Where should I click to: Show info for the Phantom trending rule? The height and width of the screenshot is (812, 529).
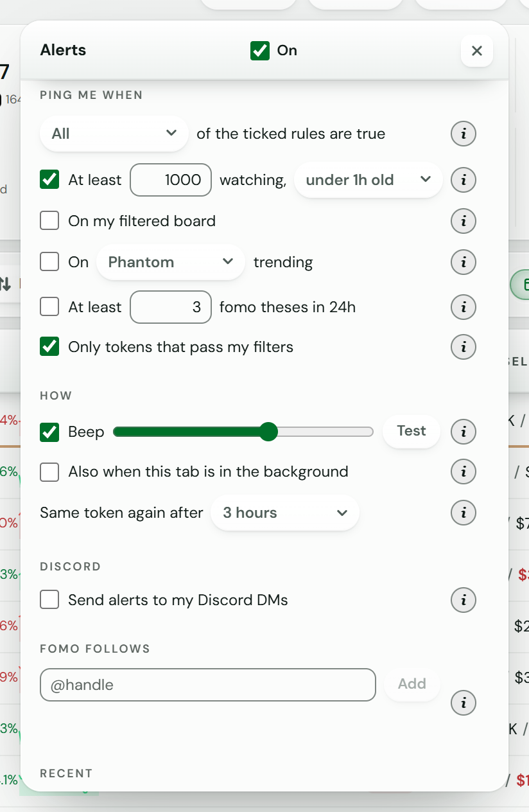point(464,262)
